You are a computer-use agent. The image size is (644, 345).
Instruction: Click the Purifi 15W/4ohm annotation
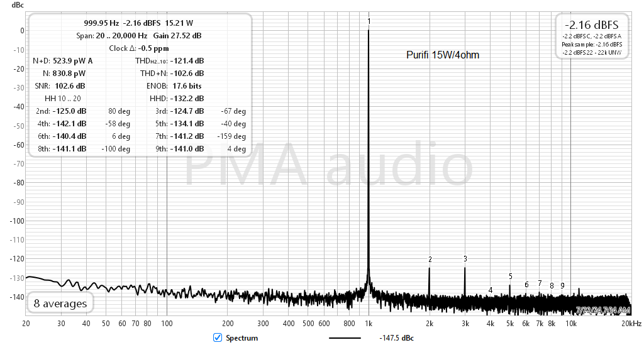(x=443, y=55)
